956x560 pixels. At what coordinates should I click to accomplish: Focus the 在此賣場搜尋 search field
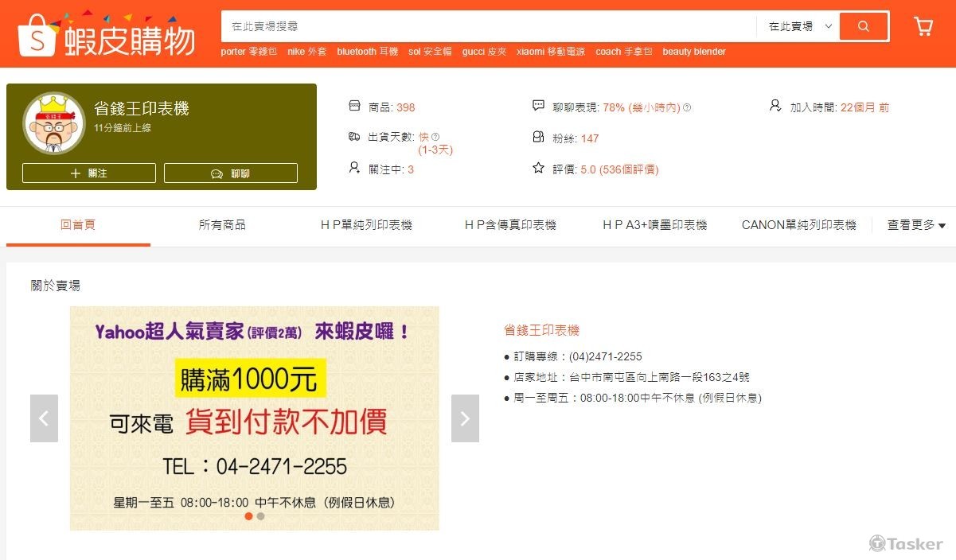click(487, 26)
